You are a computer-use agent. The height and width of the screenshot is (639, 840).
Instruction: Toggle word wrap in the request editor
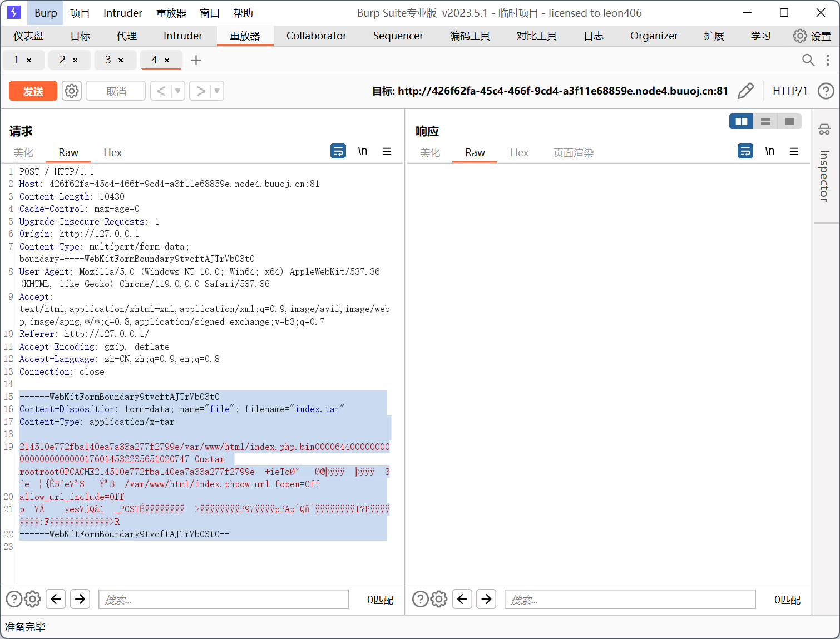tap(338, 151)
